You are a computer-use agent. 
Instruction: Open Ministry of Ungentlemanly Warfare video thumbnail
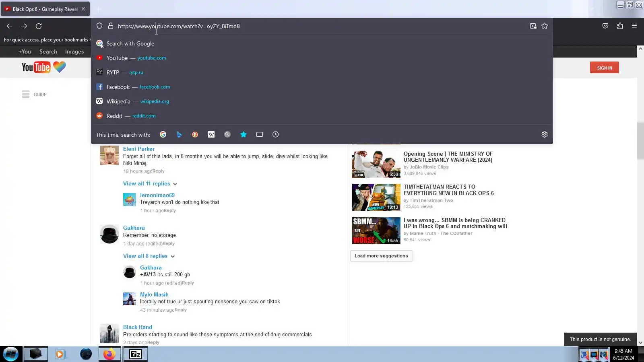tap(376, 164)
